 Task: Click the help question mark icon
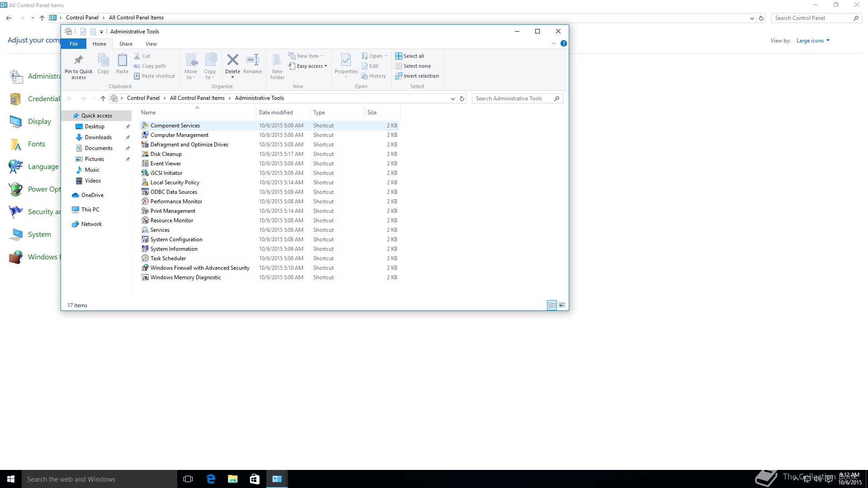click(x=563, y=44)
